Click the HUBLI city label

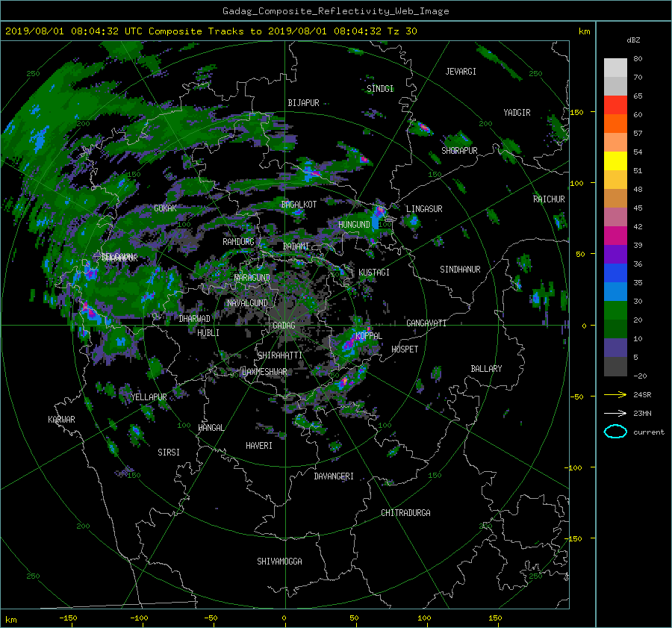coord(208,333)
